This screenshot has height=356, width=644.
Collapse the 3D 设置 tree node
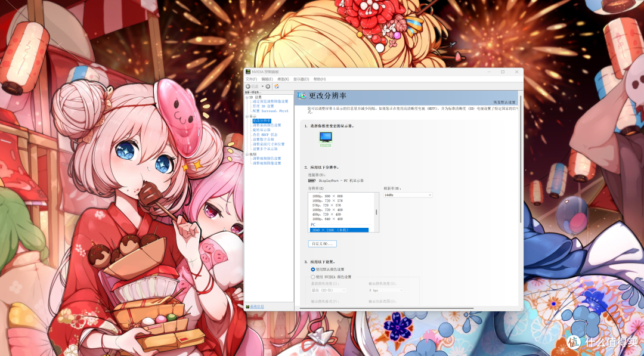click(x=247, y=97)
